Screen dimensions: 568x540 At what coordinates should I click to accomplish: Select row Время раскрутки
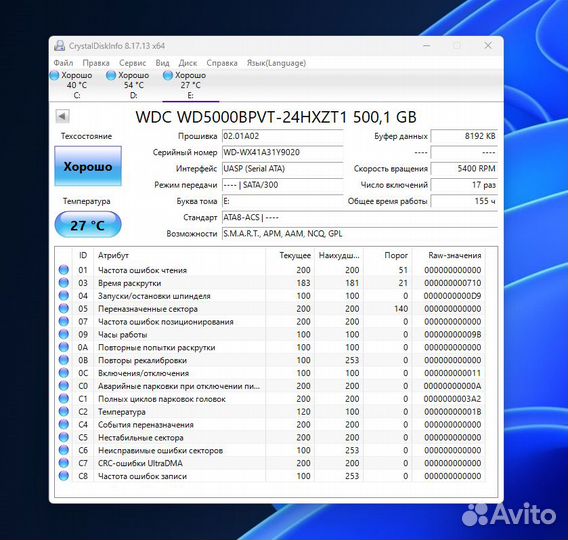click(x=270, y=283)
